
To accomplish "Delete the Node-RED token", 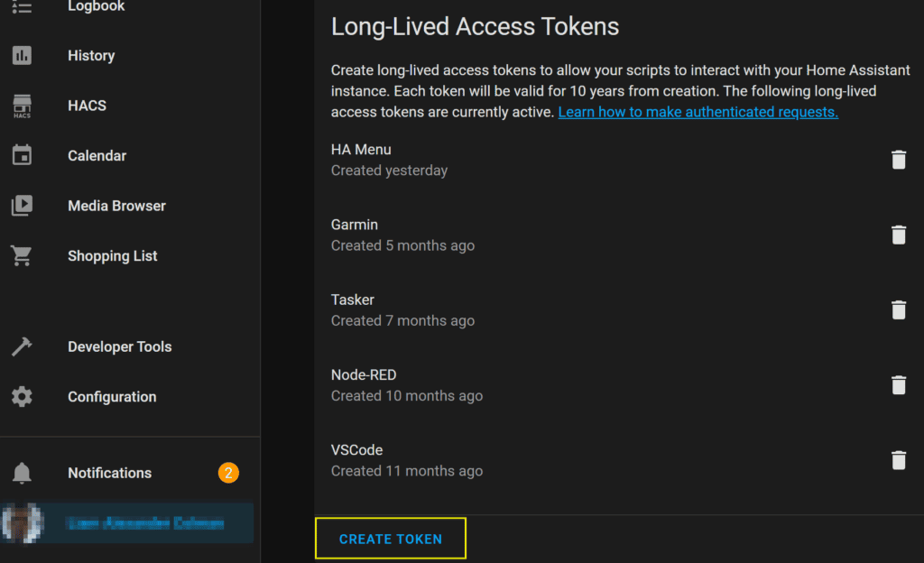I will (x=898, y=385).
